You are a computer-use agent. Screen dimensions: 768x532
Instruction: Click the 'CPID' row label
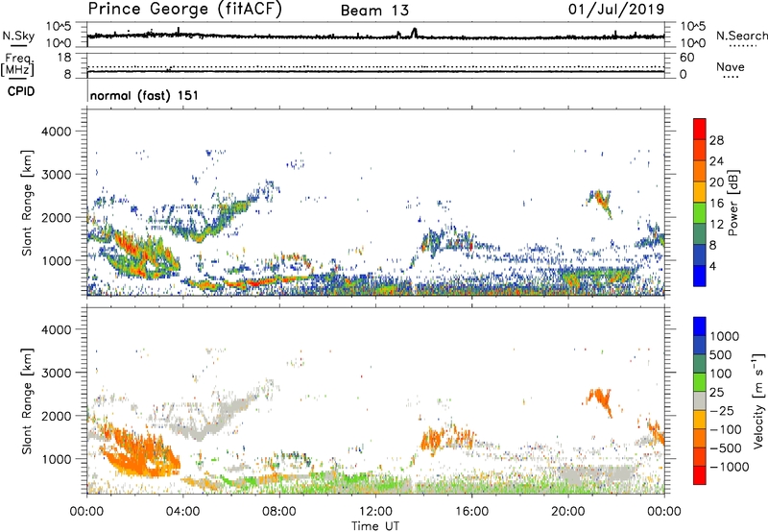[21, 91]
